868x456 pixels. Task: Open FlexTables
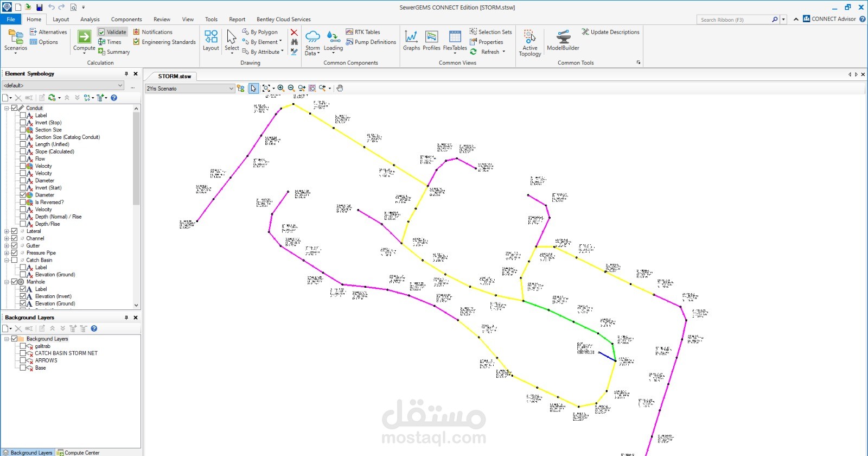click(x=455, y=41)
